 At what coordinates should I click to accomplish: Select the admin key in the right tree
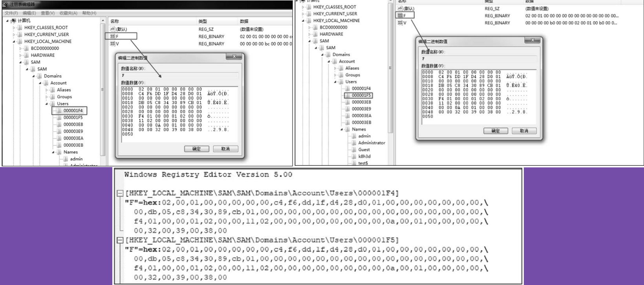point(364,136)
